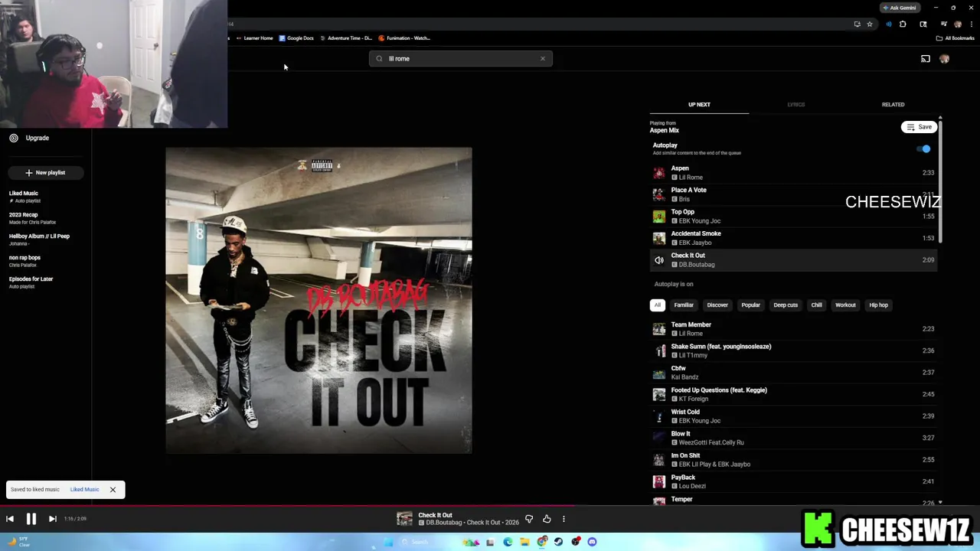Switch to the Up Next tab
Viewport: 980px width, 551px height.
pos(699,104)
